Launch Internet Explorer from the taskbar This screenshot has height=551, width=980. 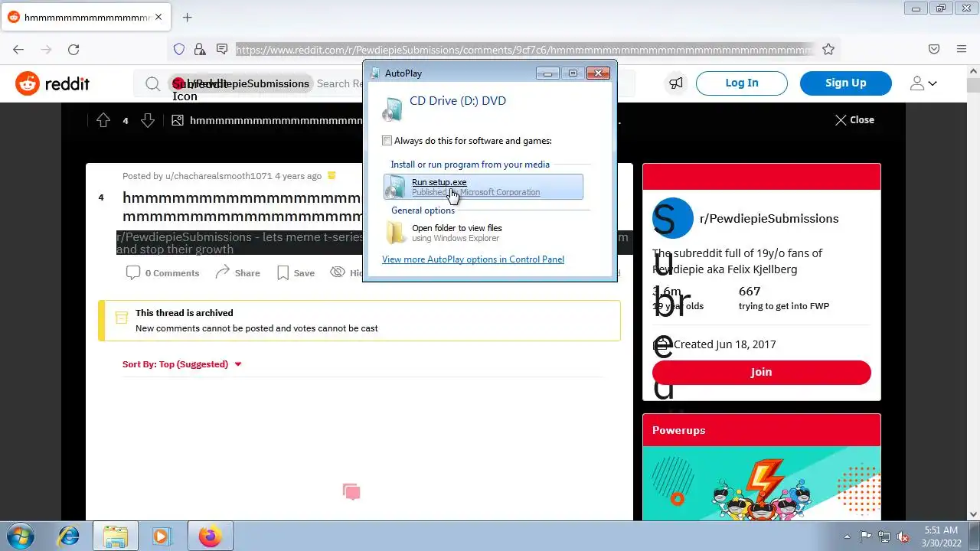point(68,536)
